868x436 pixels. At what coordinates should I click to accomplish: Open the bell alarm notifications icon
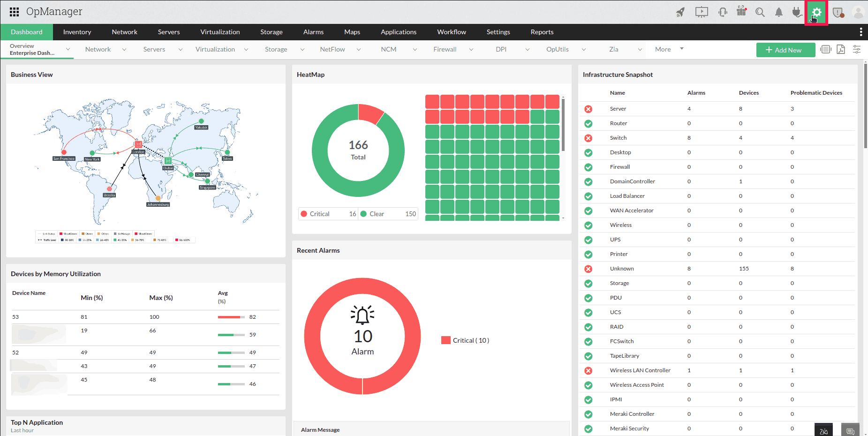(779, 12)
